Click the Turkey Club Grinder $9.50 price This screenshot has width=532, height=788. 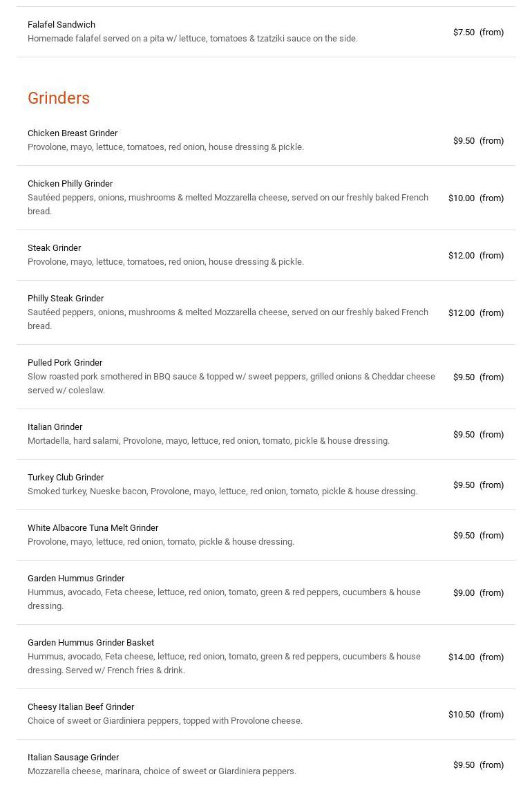tap(464, 485)
